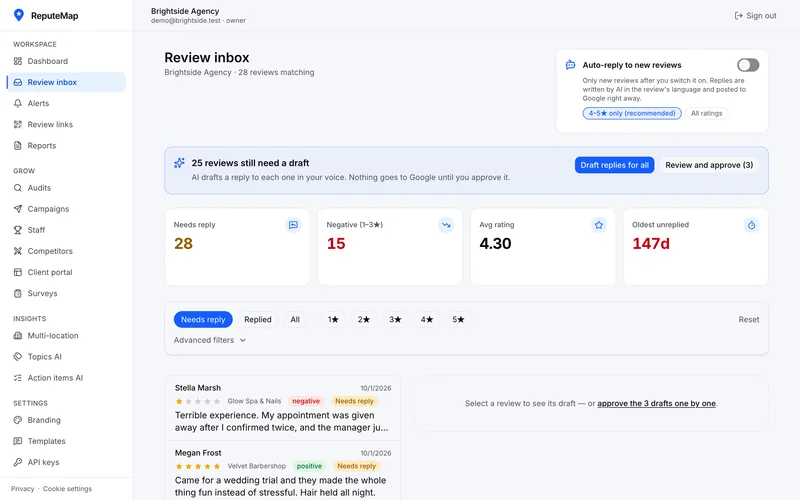Click Glow Spa & Nails location text

pos(254,401)
